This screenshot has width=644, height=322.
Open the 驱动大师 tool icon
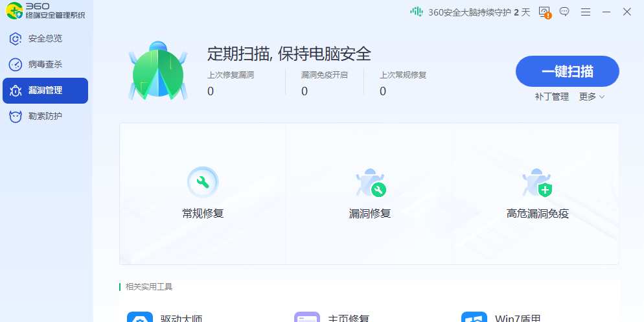[x=140, y=317]
